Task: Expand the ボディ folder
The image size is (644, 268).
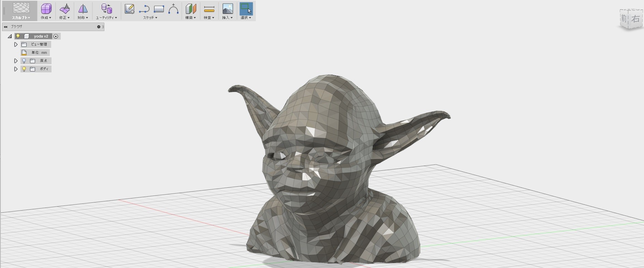Action: [16, 69]
